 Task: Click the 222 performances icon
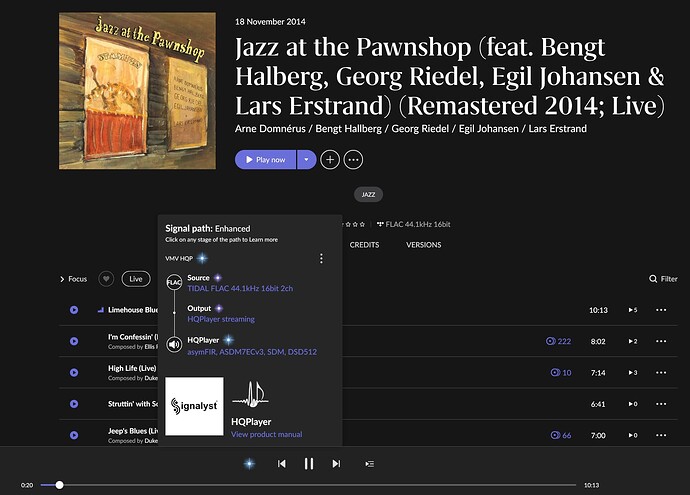558,341
